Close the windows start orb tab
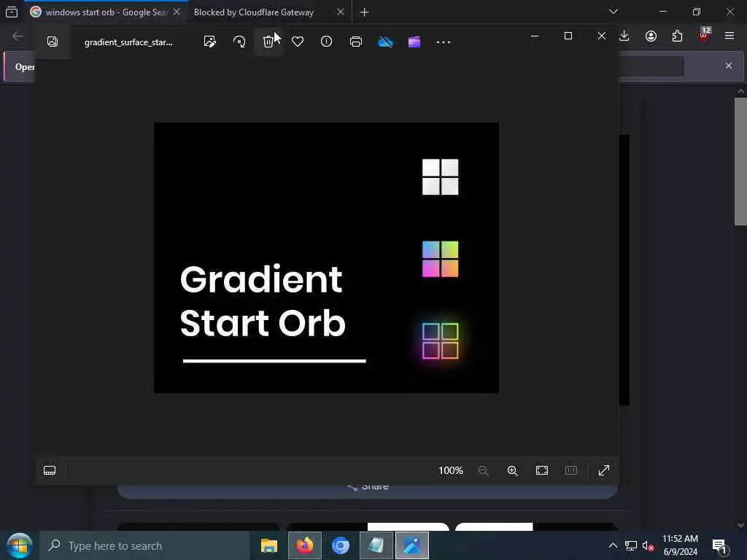This screenshot has width=747, height=560. (177, 12)
